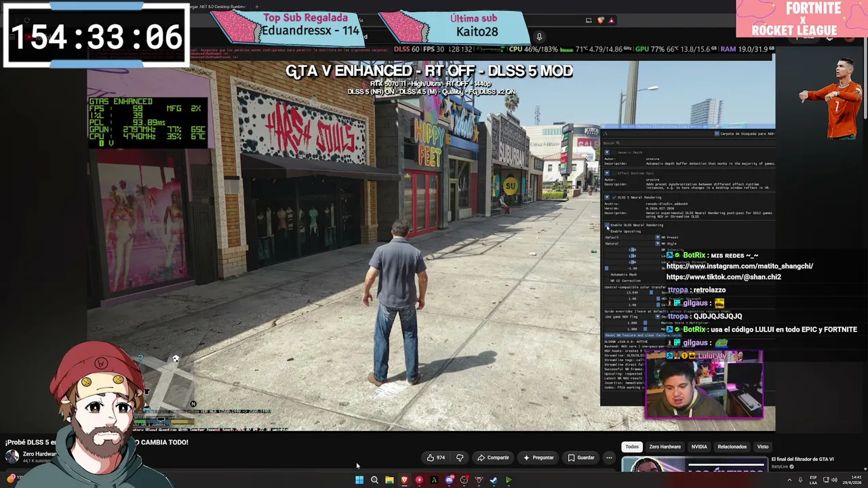Toggle the DLSS 5 Neural Rendering add-on checkbox
Screen dimensions: 868x488
tap(614, 197)
